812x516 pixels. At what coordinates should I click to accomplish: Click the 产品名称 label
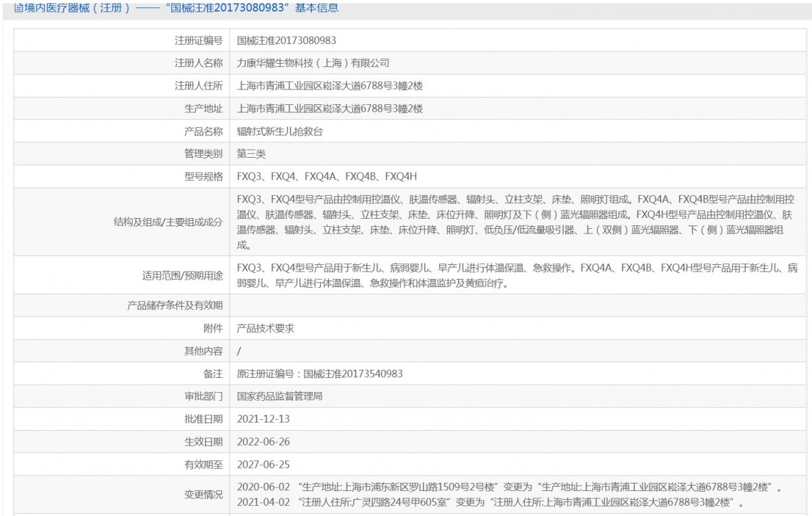pyautogui.click(x=203, y=131)
